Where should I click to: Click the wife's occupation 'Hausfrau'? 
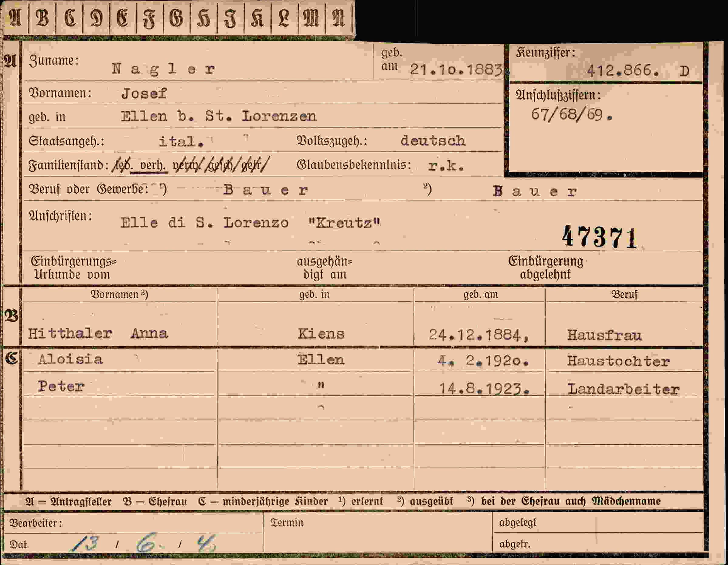point(604,335)
